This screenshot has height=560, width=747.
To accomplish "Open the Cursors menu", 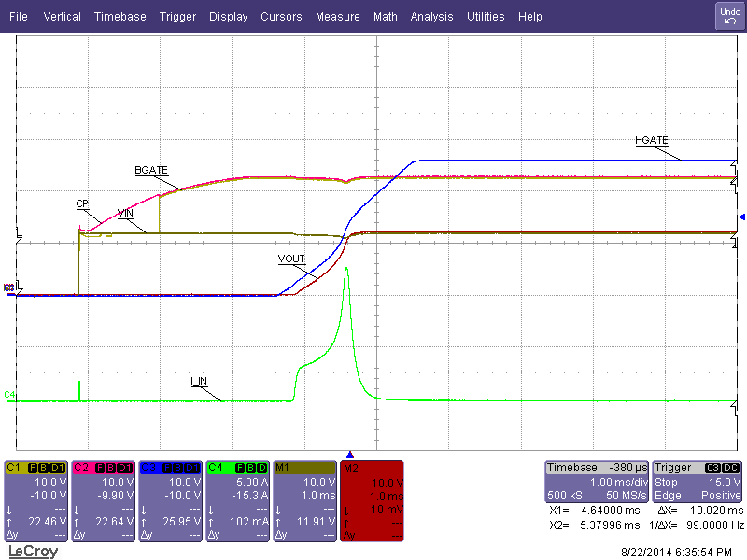I will coord(281,16).
